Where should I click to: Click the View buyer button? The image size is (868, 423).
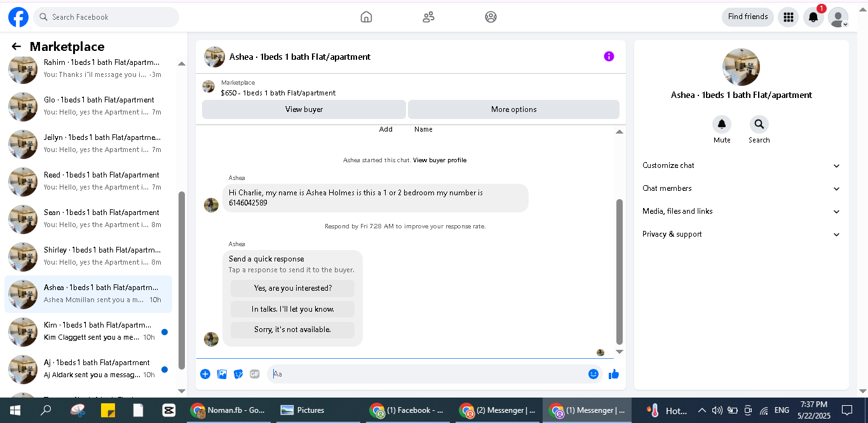click(x=304, y=109)
